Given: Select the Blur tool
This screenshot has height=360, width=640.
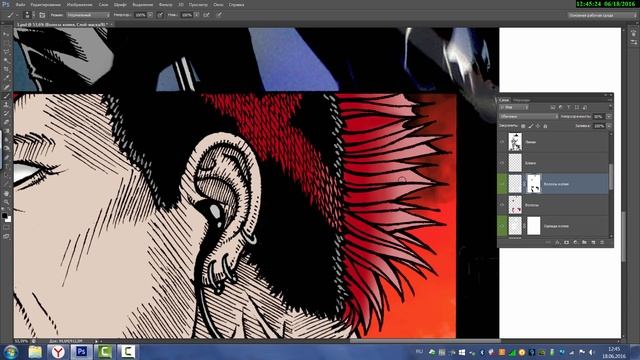Looking at the screenshot, I should pos(6,140).
